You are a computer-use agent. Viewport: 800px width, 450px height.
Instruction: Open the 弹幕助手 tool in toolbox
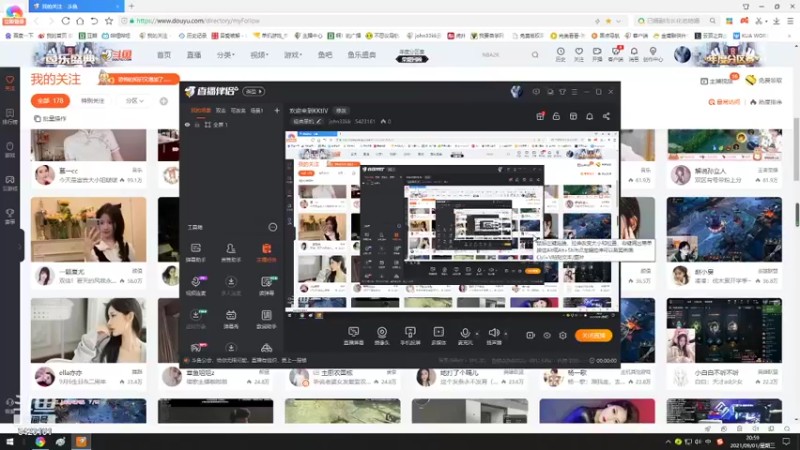[195, 253]
